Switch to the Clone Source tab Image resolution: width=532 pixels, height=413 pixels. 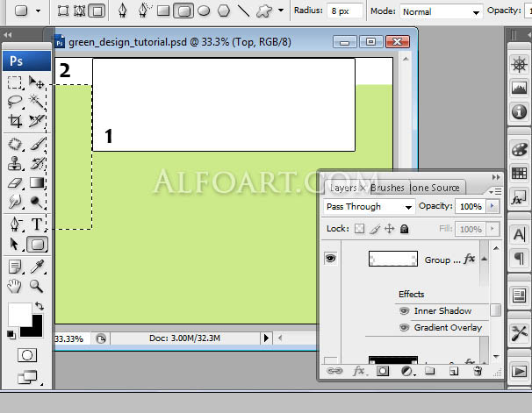(435, 188)
